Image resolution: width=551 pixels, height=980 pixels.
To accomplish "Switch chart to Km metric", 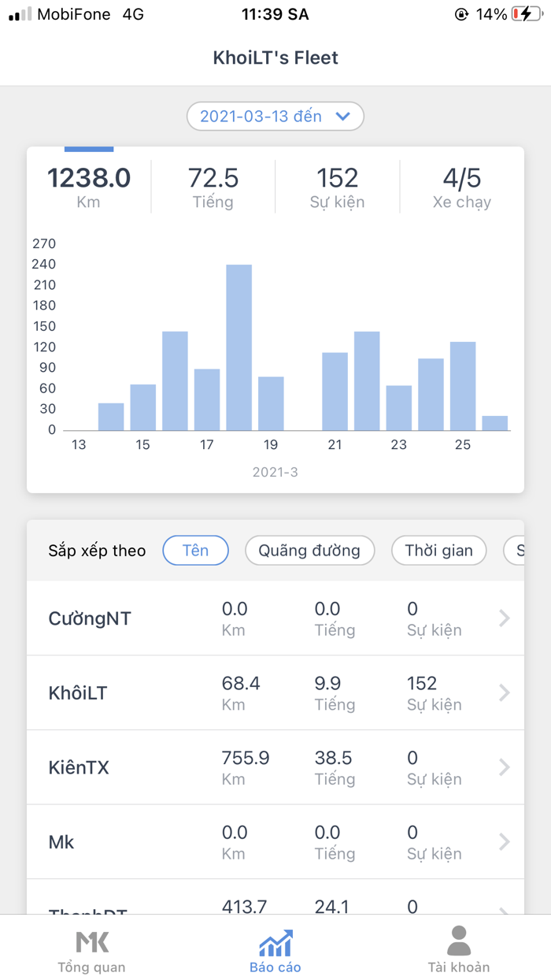I will [89, 187].
